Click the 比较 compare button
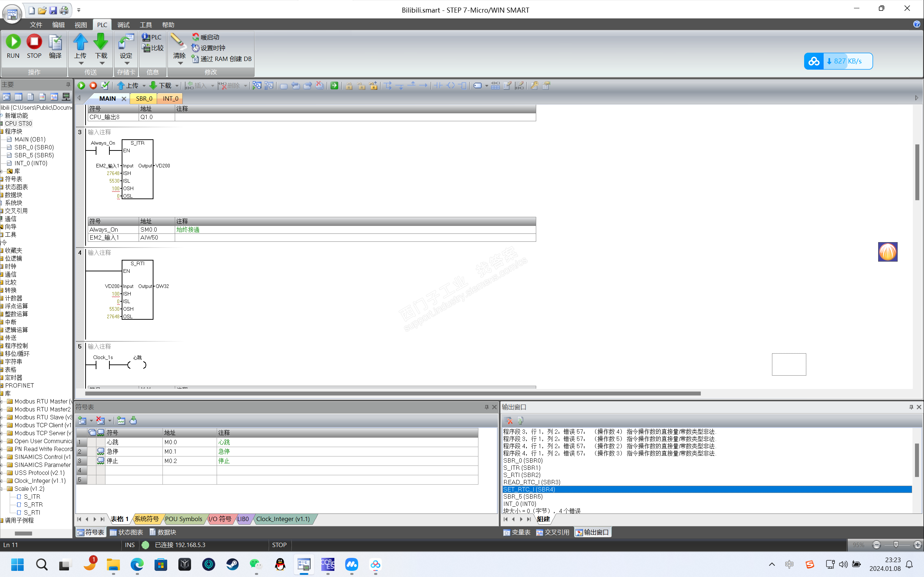 [153, 48]
